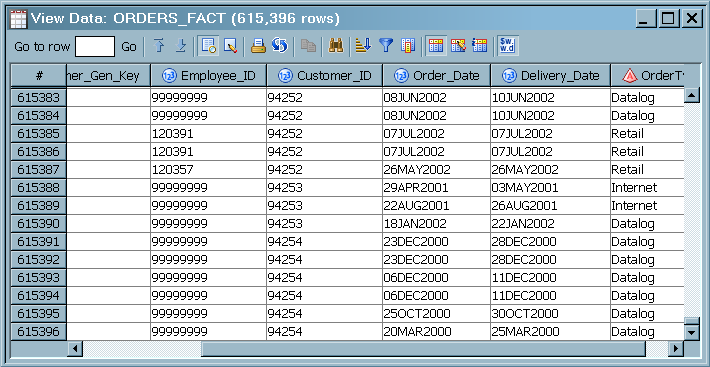Click Order_Date cell 26MAY2002
This screenshot has height=367, width=710.
(x=437, y=170)
